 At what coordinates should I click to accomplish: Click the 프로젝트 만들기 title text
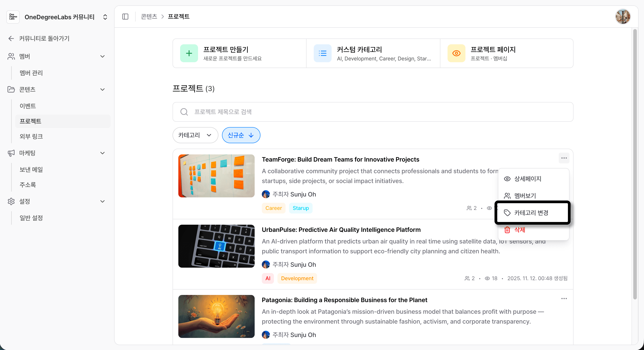[226, 49]
